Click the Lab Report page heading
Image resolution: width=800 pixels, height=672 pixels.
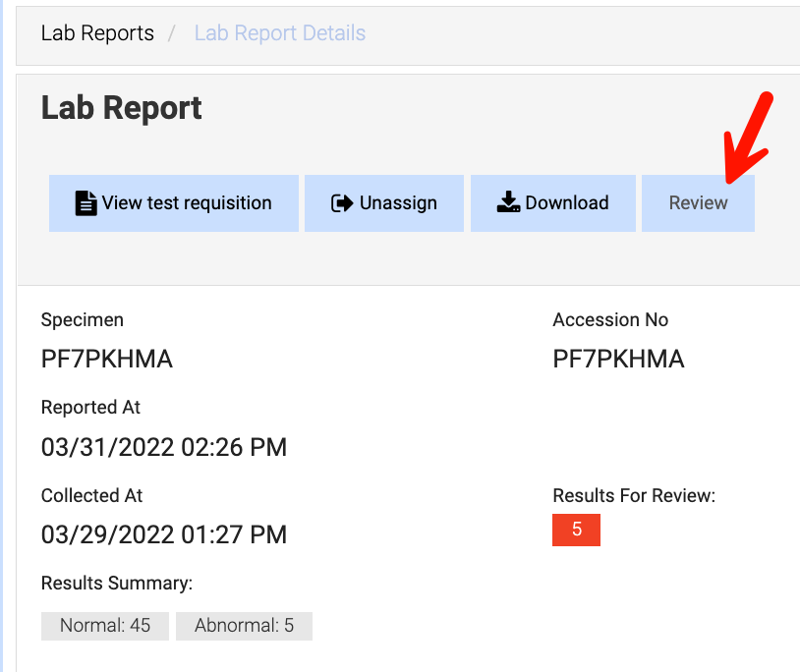coord(121,108)
